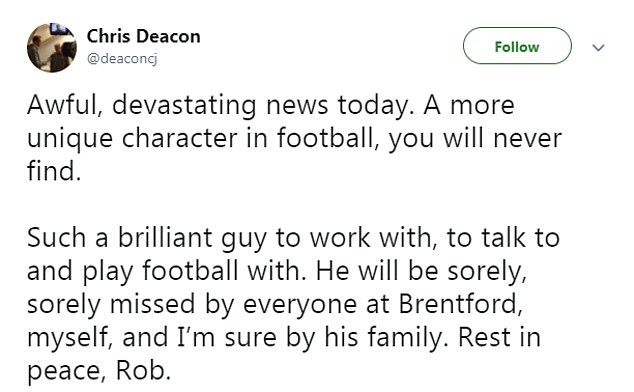The image size is (634, 392).
Task: Click the word "find." ending the first paragraph
Action: pos(54,171)
